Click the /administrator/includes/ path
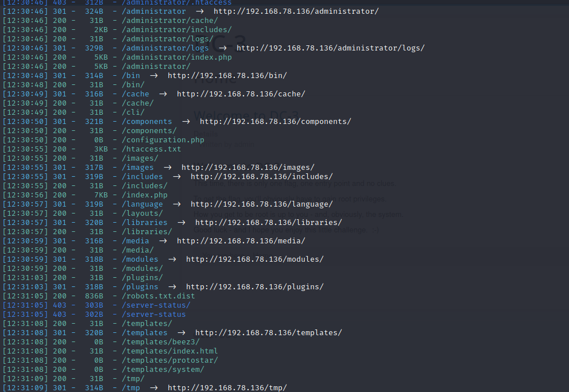 coord(177,30)
